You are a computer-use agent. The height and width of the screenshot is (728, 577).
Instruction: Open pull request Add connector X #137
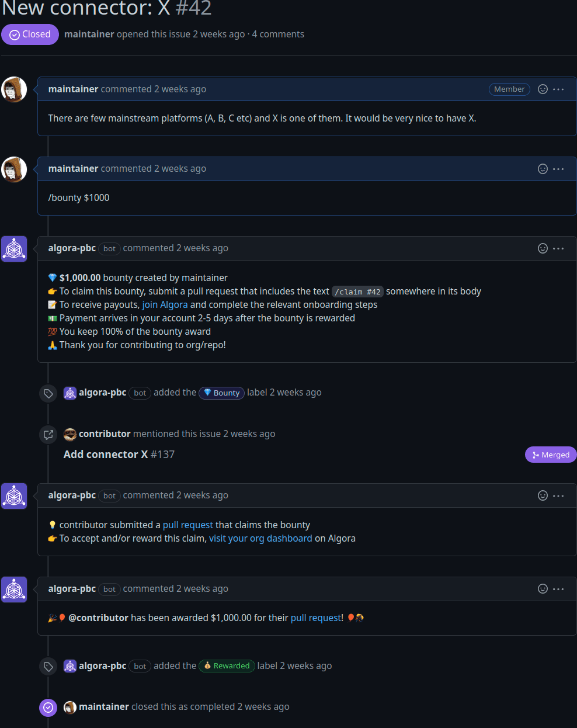(x=105, y=454)
